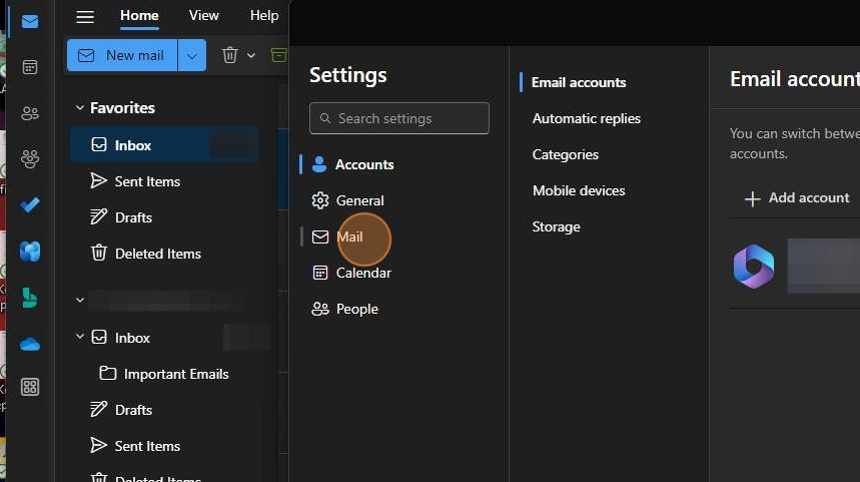860x482 pixels.
Task: Open the More apps grid icon
Action: coord(30,387)
